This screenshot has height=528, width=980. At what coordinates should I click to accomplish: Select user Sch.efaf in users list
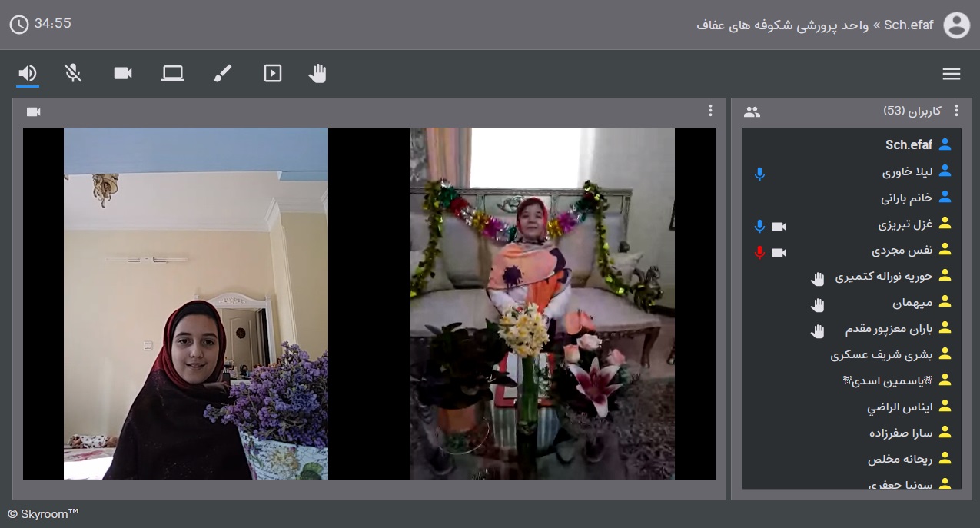909,144
